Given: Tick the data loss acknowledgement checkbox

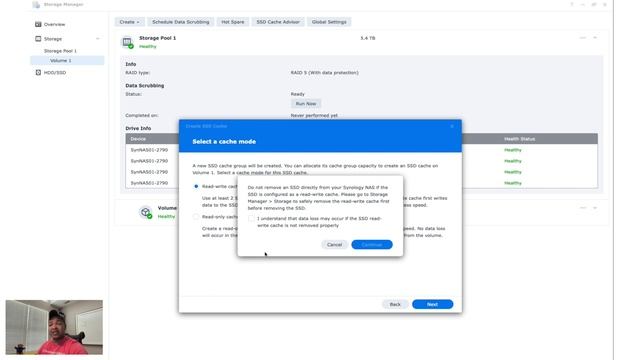Looking at the screenshot, I should coord(251,218).
